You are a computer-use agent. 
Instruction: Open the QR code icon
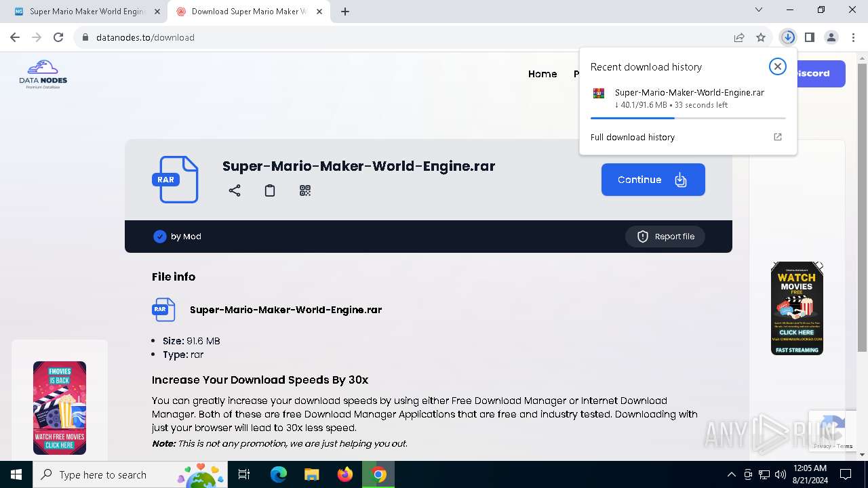[305, 190]
